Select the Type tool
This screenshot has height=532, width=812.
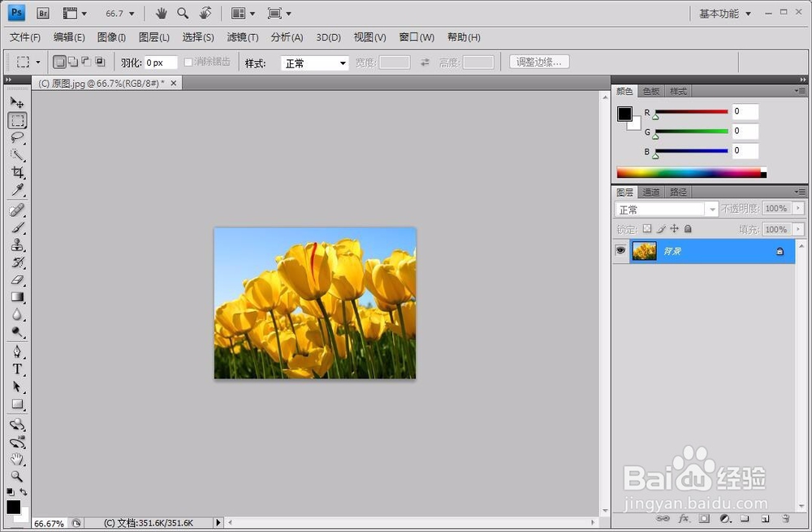17,370
